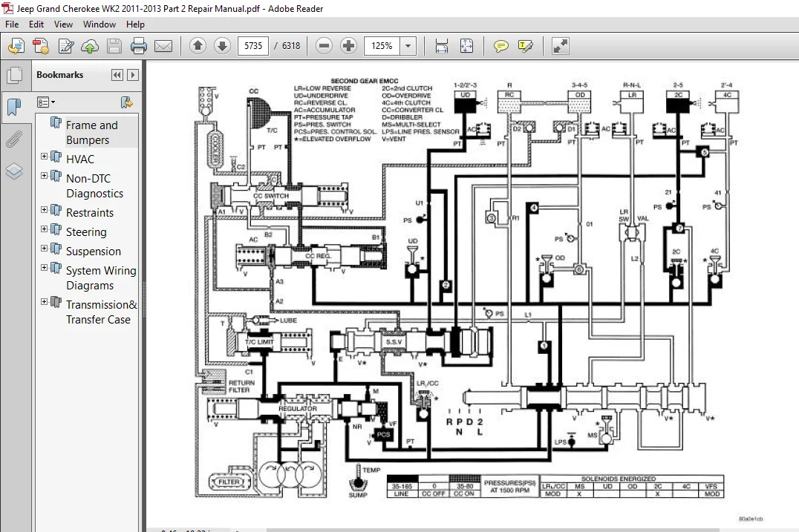Click the Adobe Reader title bar icon
Viewport: 799px width, 532px height.
pos(7,8)
